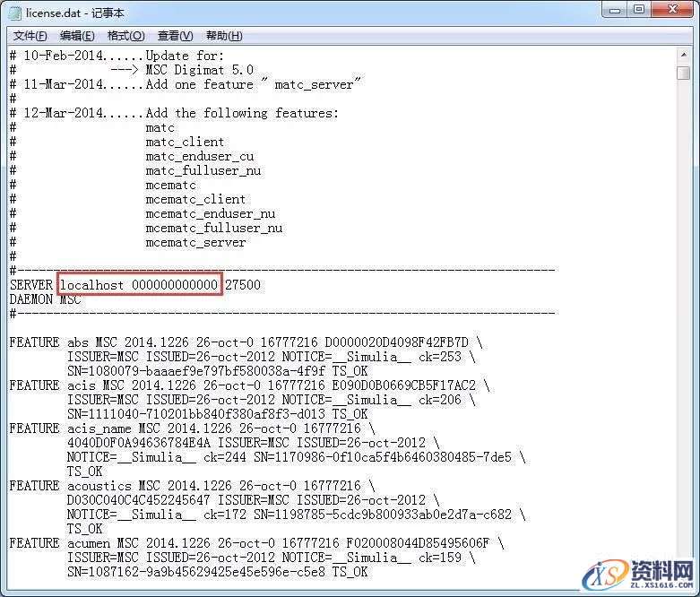This screenshot has height=597, width=700.
Task: Click the 'FEATURE abs' line
Action: [x=246, y=342]
